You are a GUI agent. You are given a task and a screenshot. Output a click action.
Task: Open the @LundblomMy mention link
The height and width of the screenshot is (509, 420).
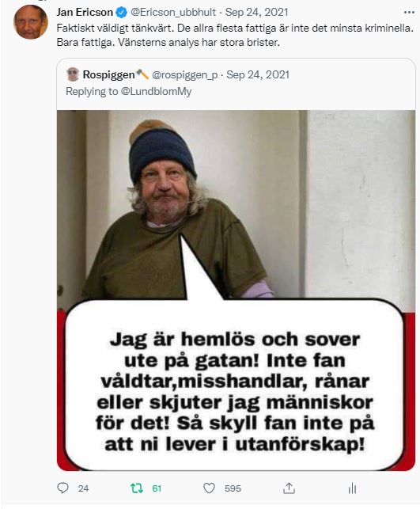pyautogui.click(x=156, y=92)
